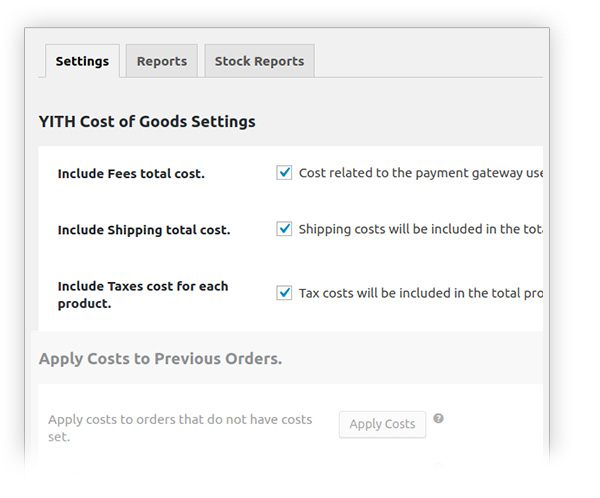Disable the Include Taxes cost checkbox
The image size is (600, 498).
(284, 293)
